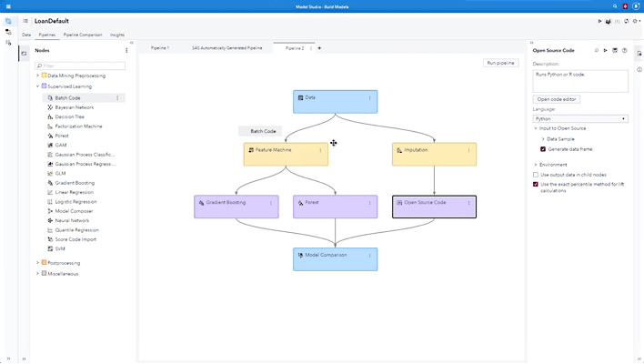Enable Use output data in child nodes
The height and width of the screenshot is (364, 644).
pyautogui.click(x=536, y=175)
